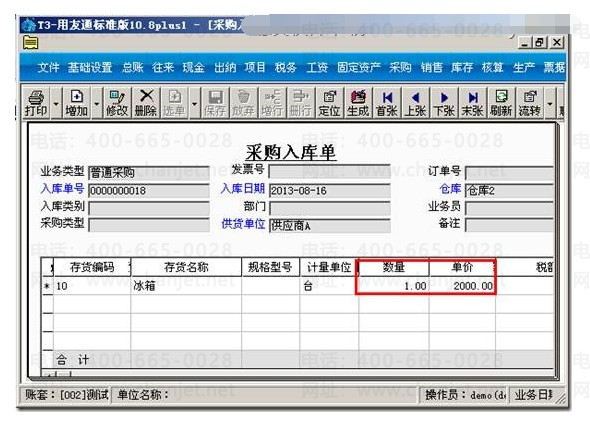The width and height of the screenshot is (590, 423).
Task: Open the 项目 menu
Action: 255,67
